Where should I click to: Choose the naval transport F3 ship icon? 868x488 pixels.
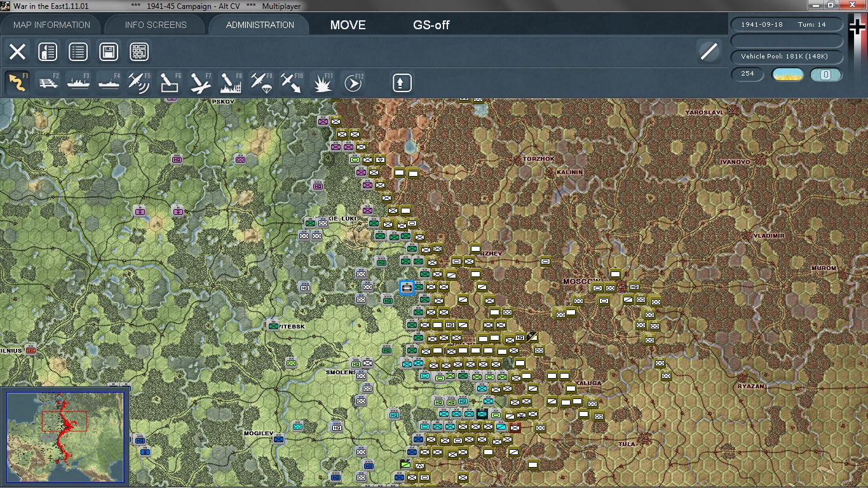coord(79,83)
